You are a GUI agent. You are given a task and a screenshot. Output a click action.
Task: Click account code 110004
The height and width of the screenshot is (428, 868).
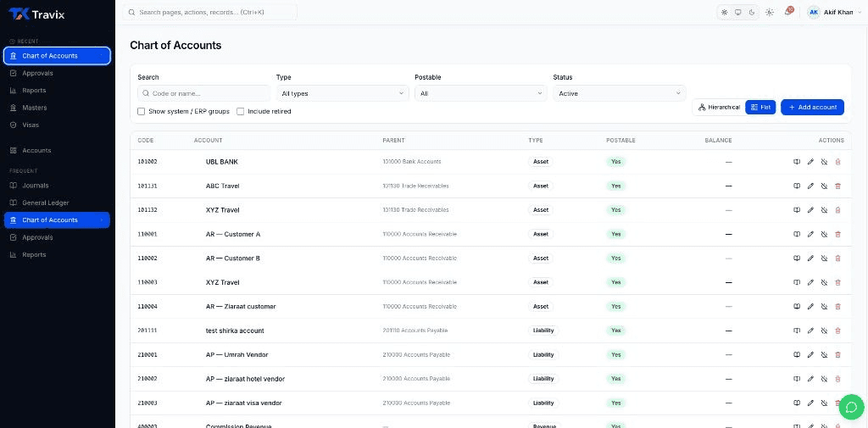coord(147,306)
